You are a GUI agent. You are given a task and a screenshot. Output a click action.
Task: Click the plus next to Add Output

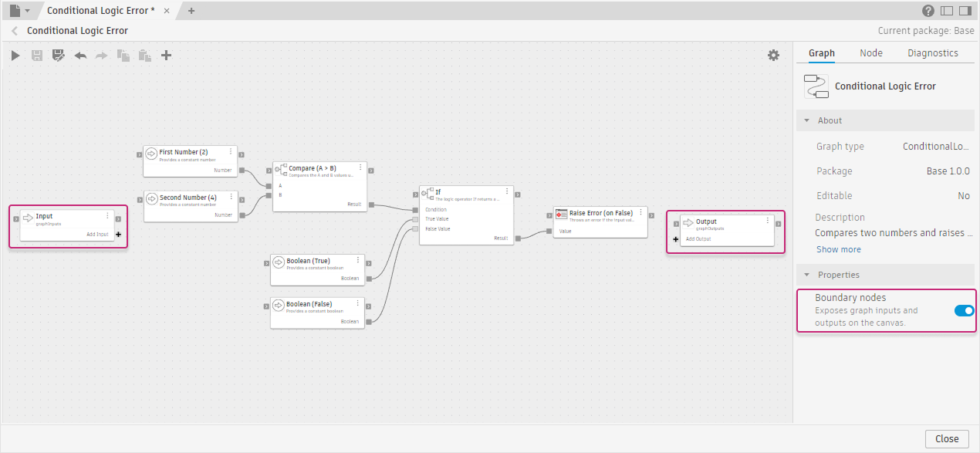pyautogui.click(x=676, y=239)
